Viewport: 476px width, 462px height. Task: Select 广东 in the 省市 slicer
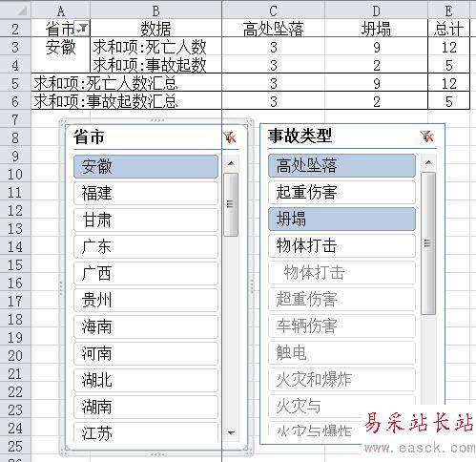coord(146,246)
